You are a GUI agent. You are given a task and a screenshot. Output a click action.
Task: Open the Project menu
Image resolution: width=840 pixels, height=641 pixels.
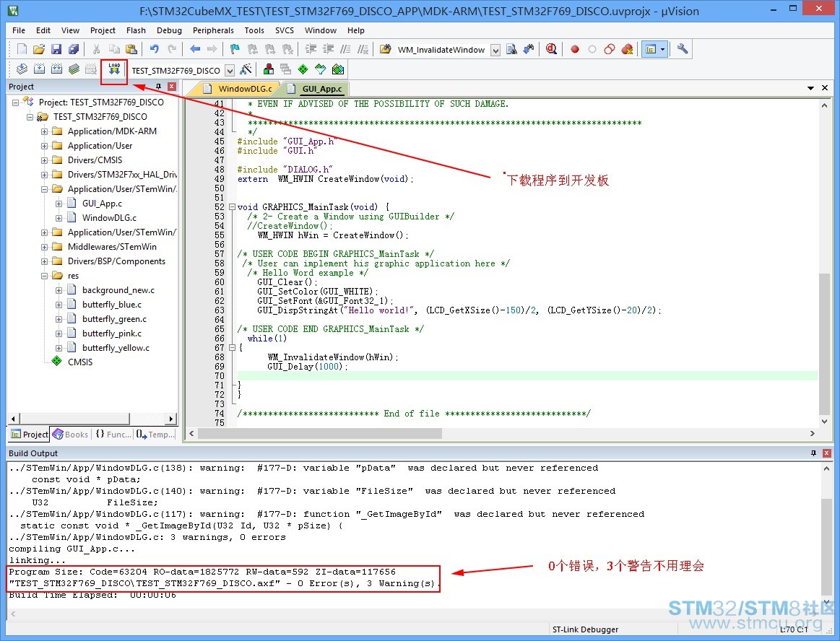tap(103, 30)
